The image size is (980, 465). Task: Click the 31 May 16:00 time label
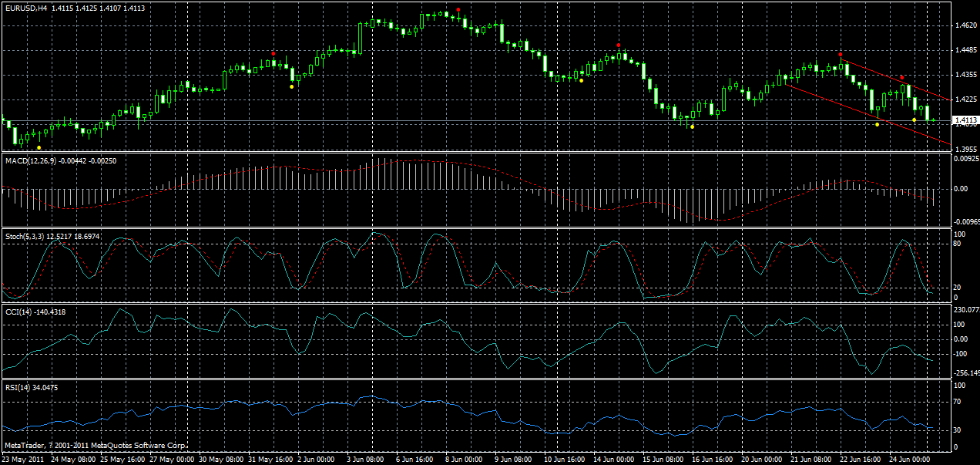[271, 459]
